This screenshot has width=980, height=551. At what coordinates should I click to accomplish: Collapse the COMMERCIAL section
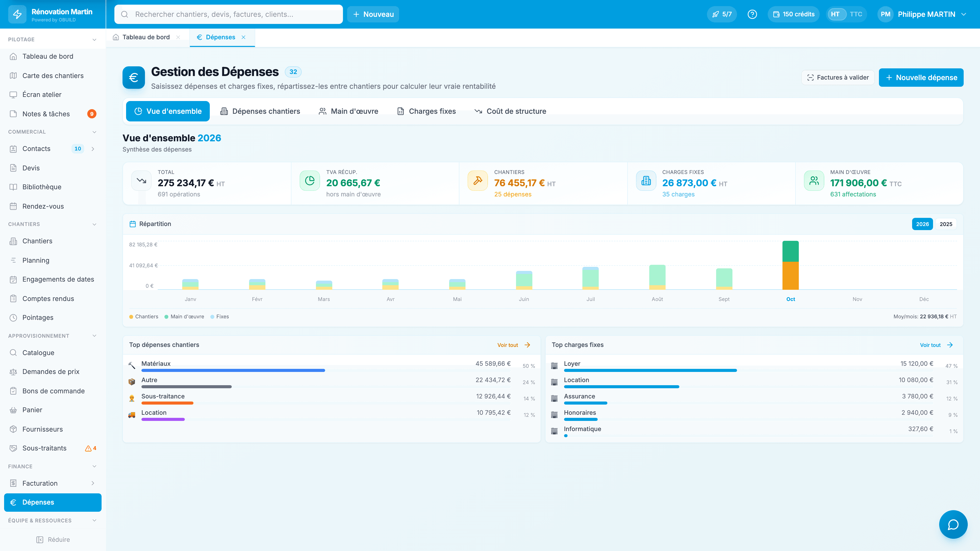pyautogui.click(x=94, y=132)
